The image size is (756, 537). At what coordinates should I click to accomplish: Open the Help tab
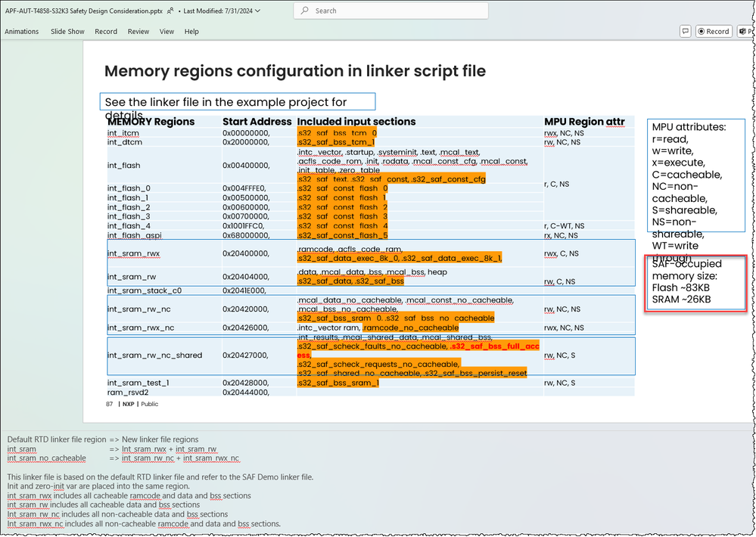(191, 31)
